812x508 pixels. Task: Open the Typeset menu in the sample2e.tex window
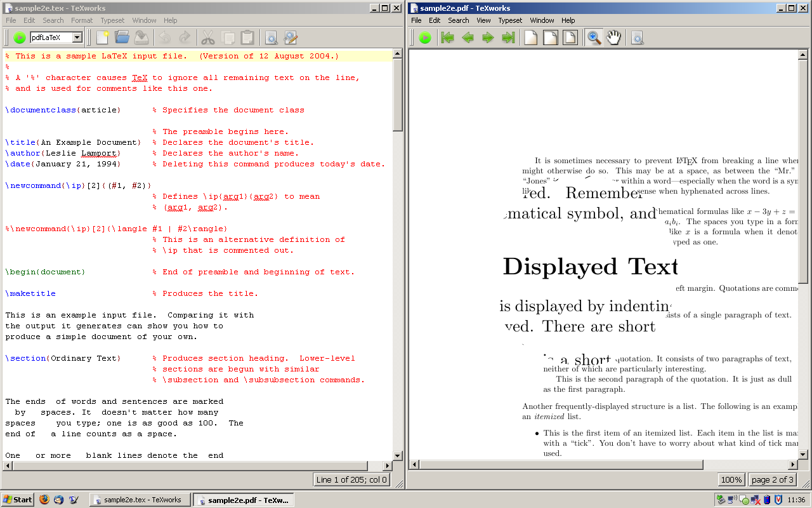coord(112,20)
